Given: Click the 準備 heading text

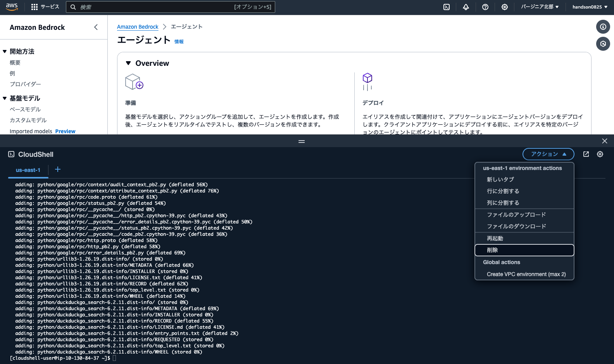Looking at the screenshot, I should [x=131, y=103].
